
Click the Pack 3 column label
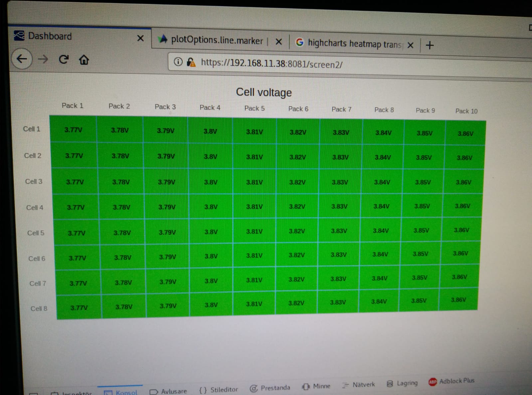pos(165,107)
